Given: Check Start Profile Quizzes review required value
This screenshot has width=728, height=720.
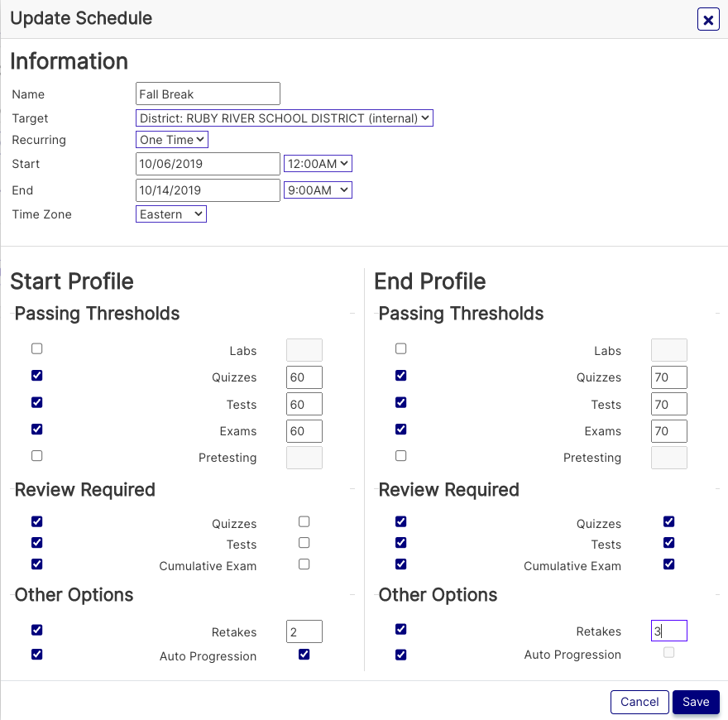Looking at the screenshot, I should [304, 522].
